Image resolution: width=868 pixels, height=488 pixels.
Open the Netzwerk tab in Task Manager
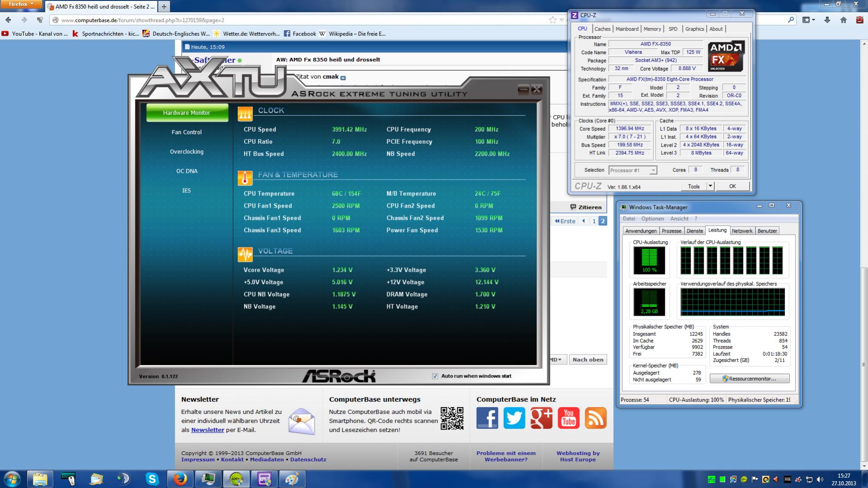pyautogui.click(x=742, y=231)
